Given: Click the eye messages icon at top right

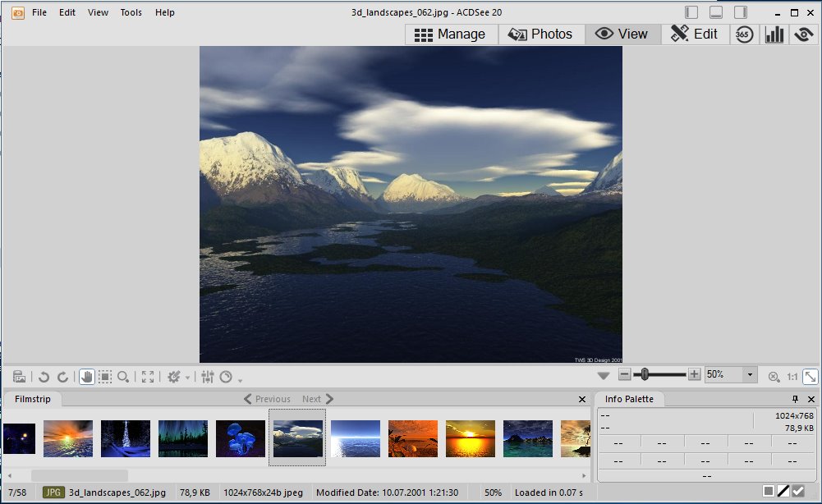Looking at the screenshot, I should coord(804,34).
